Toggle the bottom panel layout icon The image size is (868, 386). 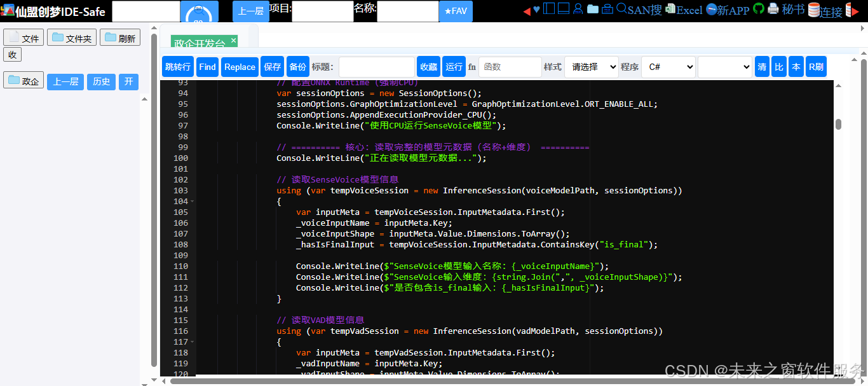[x=564, y=8]
